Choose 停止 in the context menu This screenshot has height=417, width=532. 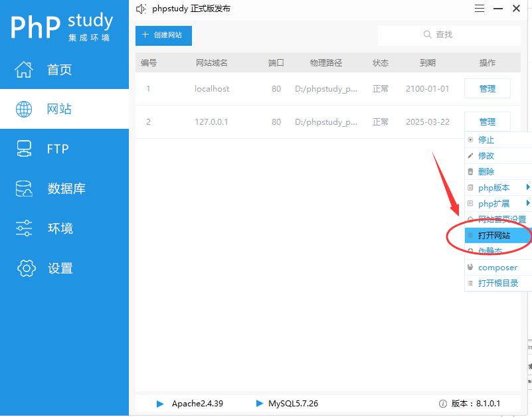[x=486, y=140]
